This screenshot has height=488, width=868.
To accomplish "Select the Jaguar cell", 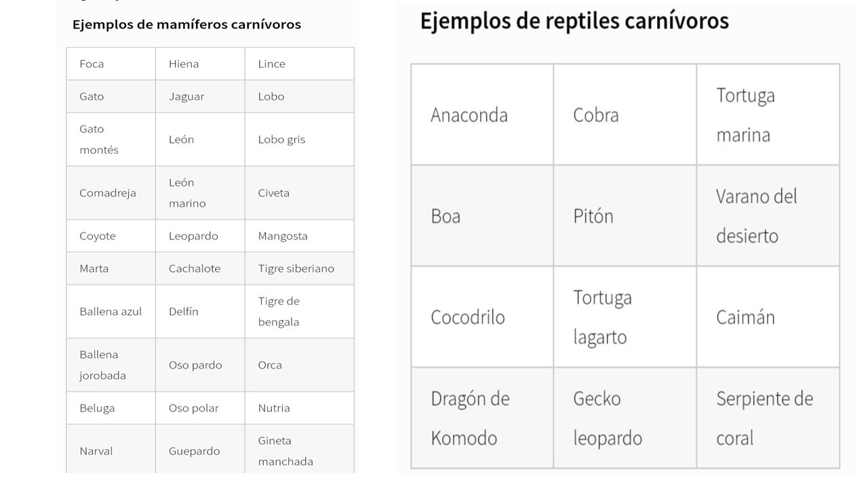I will 200,96.
